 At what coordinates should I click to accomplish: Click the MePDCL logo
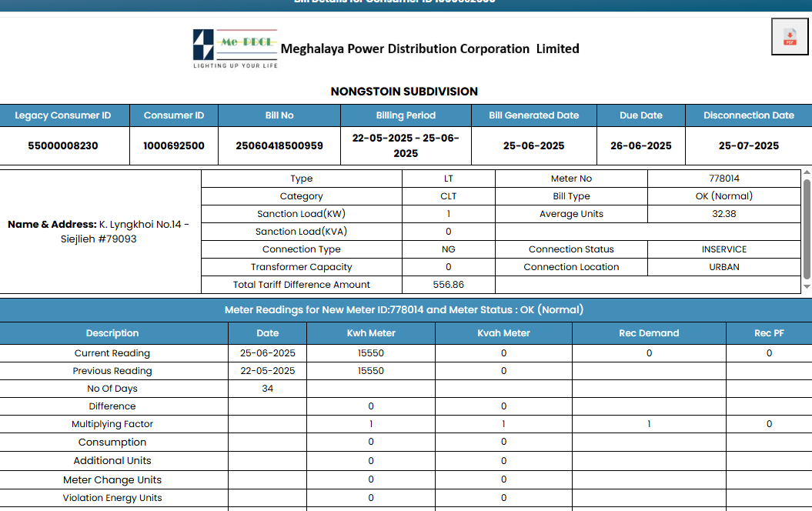tap(235, 48)
